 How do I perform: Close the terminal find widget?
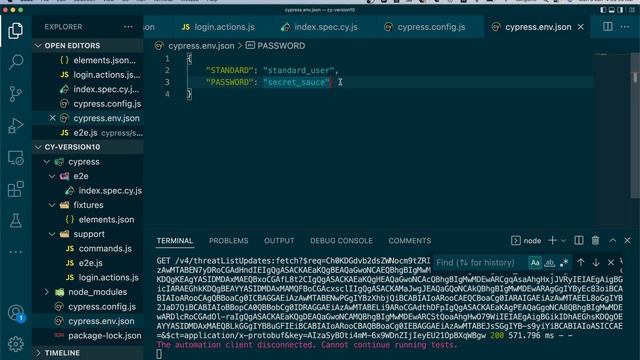click(611, 262)
